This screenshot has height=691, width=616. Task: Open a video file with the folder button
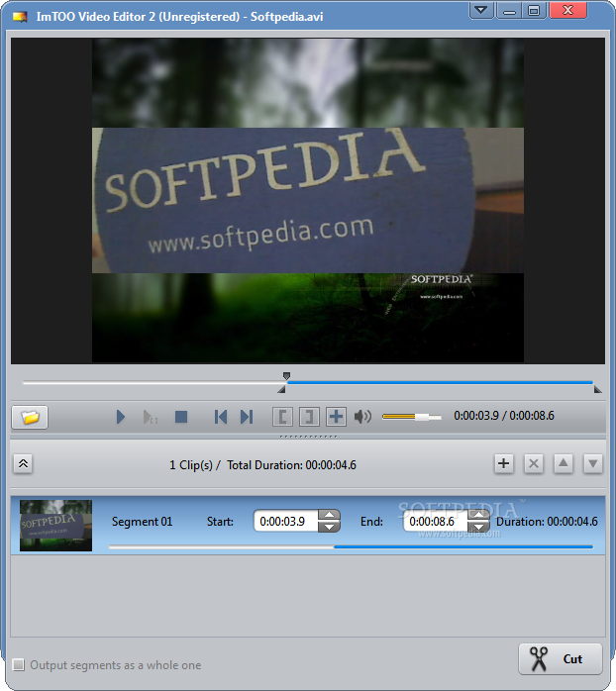pos(30,417)
